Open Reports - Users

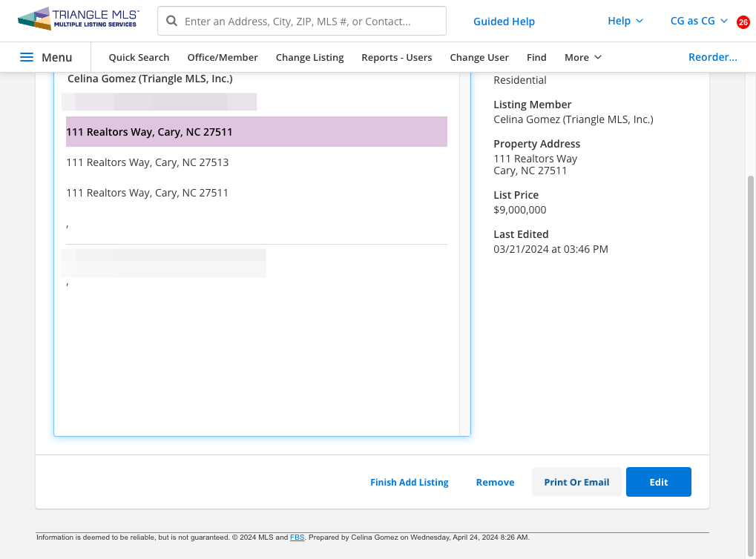(x=396, y=57)
